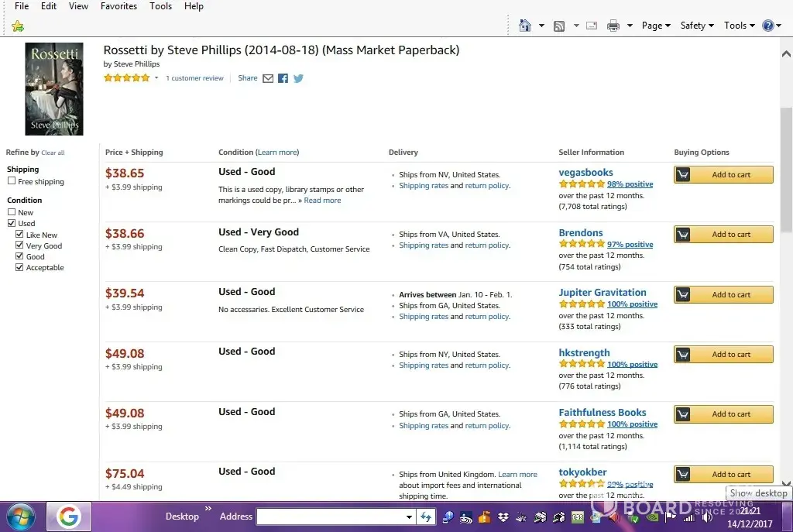Open the Jupiter Gravitation seller link
Image resolution: width=793 pixels, height=532 pixels.
[x=602, y=293]
